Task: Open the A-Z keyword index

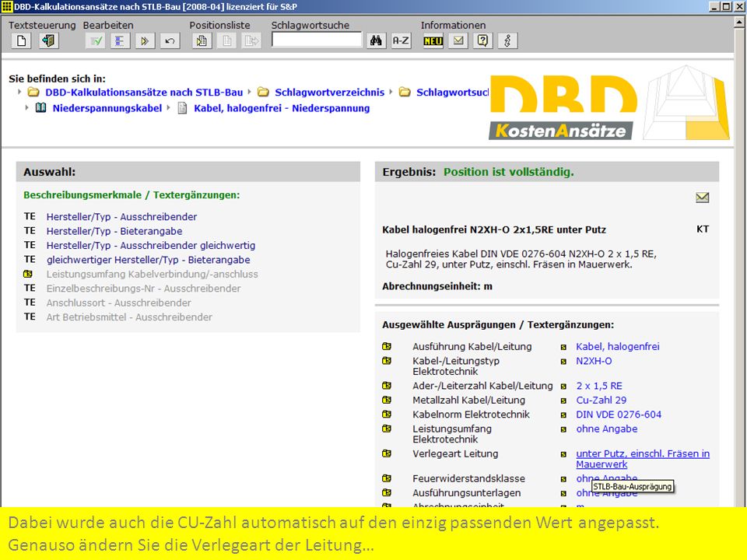Action: coord(401,41)
